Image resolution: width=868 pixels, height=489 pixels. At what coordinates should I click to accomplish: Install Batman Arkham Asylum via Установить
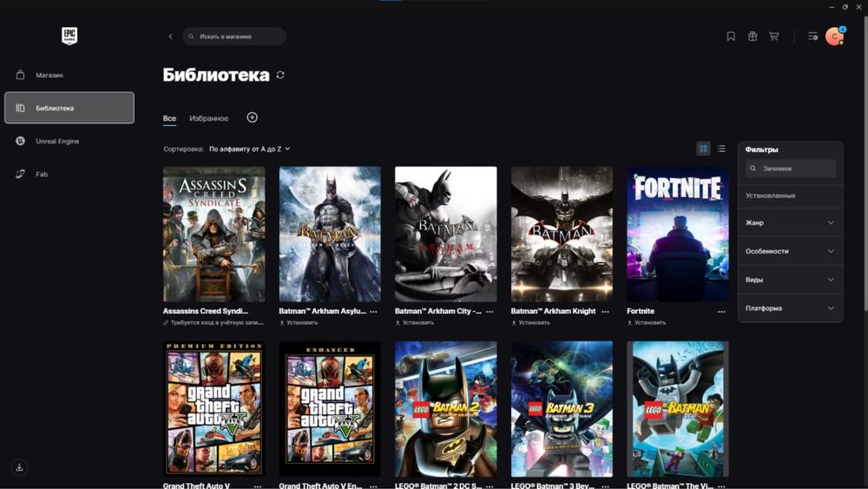(299, 322)
